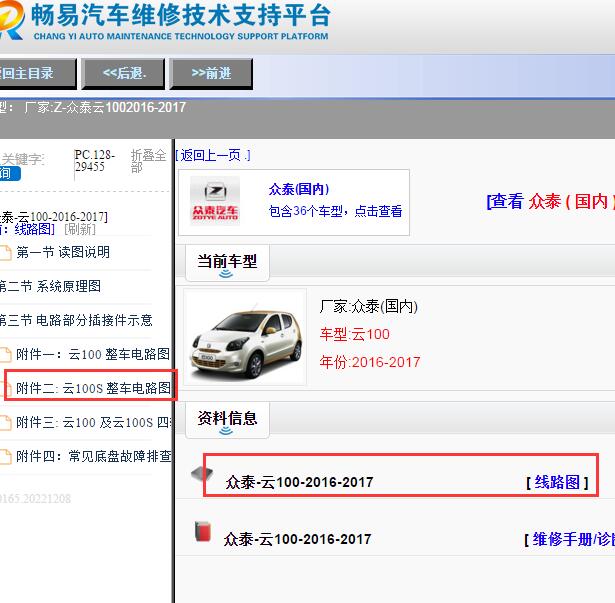Collapse all with 折叠全部
This screenshot has height=603, width=615.
coord(148,161)
